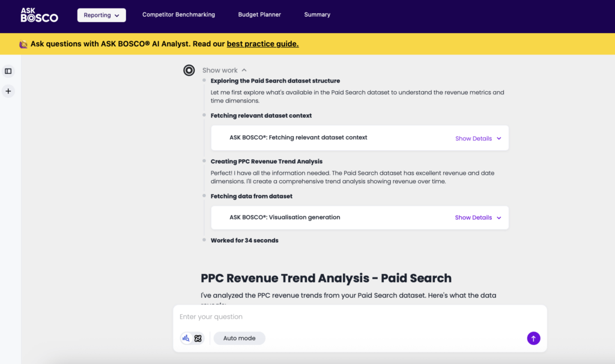Open the best practice guide link

coord(262,44)
